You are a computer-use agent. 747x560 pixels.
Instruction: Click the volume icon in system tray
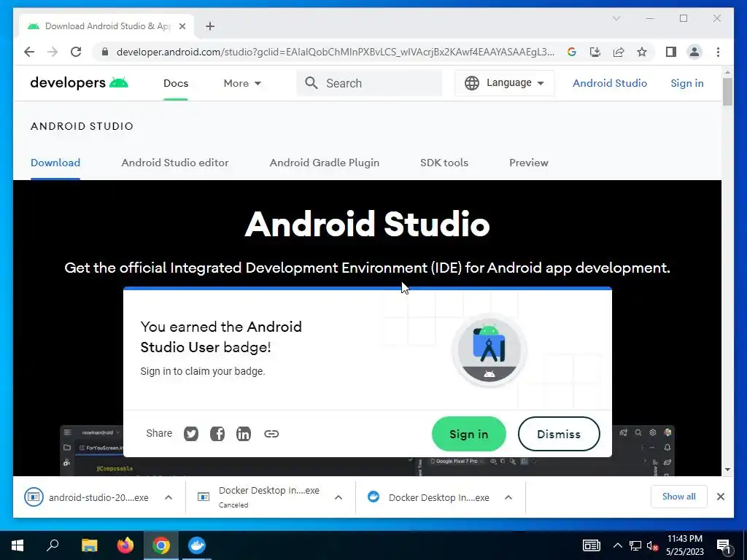[652, 545]
